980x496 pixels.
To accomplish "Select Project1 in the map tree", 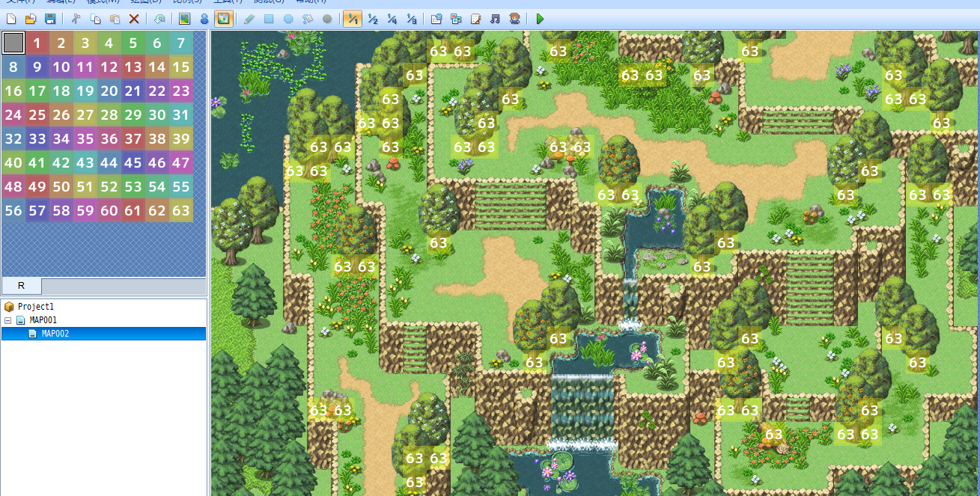I will 36,307.
